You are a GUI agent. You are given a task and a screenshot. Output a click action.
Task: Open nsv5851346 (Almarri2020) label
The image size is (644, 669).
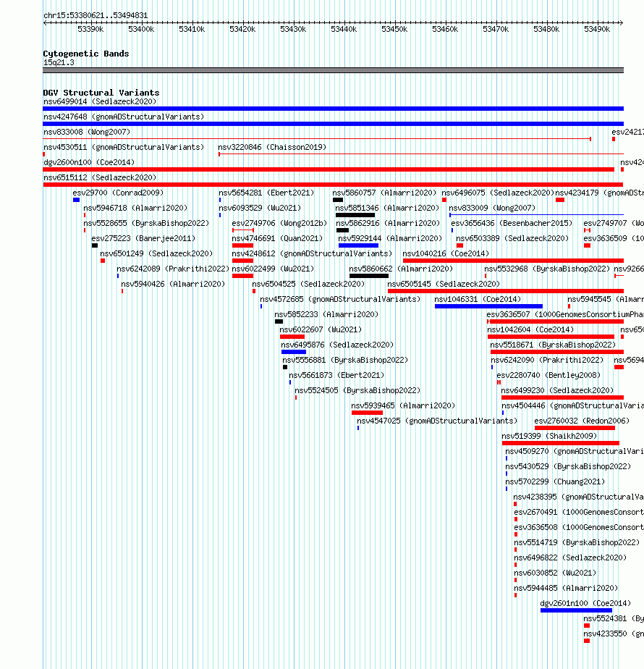coord(387,208)
